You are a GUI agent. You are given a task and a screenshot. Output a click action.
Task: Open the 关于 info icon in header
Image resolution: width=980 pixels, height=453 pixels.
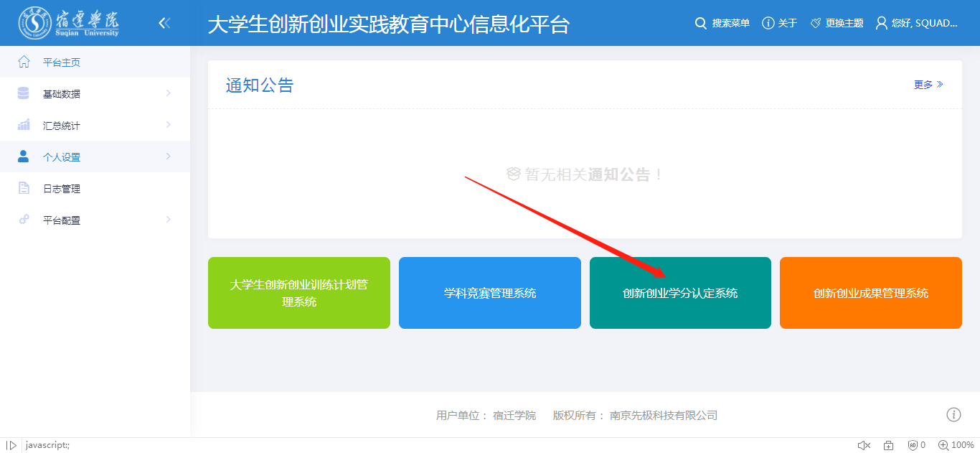pos(768,23)
